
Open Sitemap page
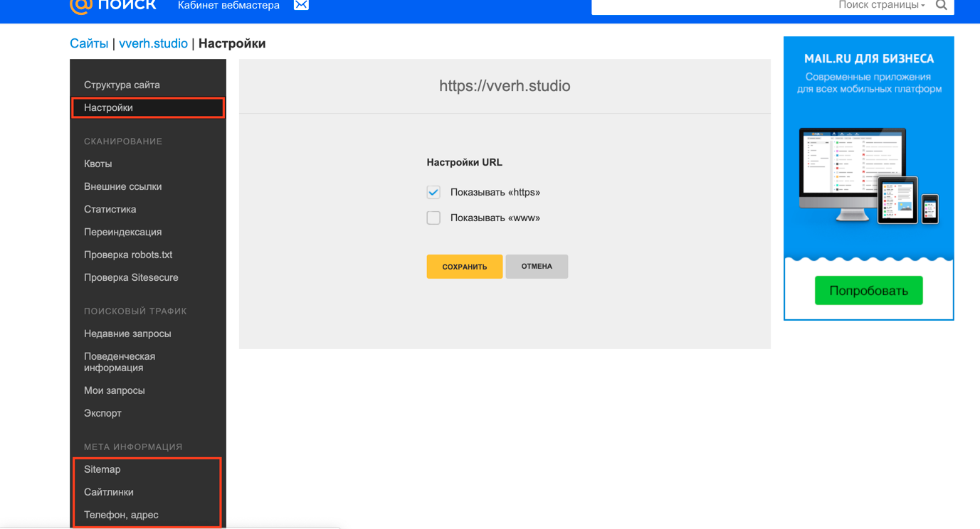pyautogui.click(x=102, y=469)
